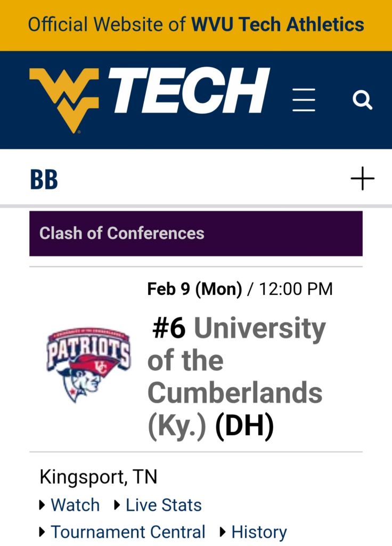The height and width of the screenshot is (546, 392).
Task: Go to Tournament Central
Action: pos(128,532)
